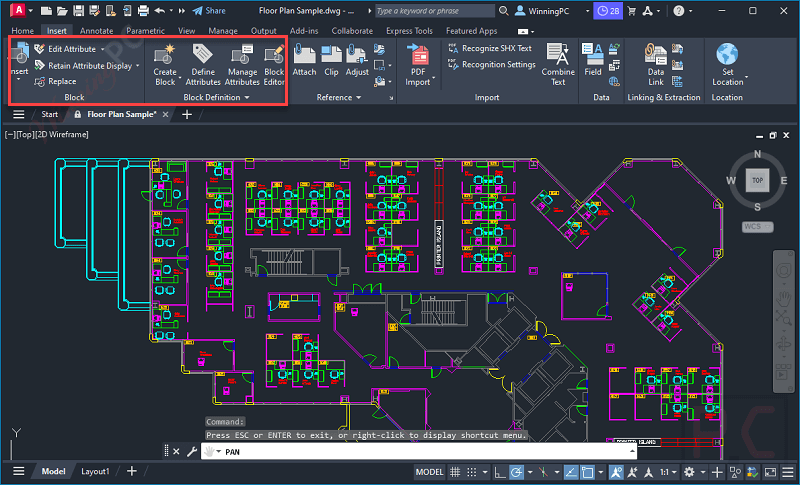The image size is (800, 485).
Task: Click the [2D Wireframe] visual style control
Action: tap(62, 134)
